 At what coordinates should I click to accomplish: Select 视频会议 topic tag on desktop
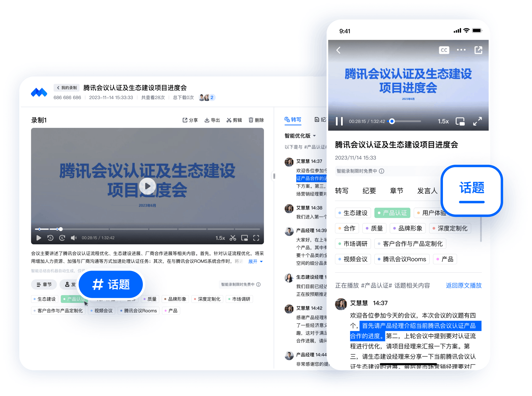101,311
